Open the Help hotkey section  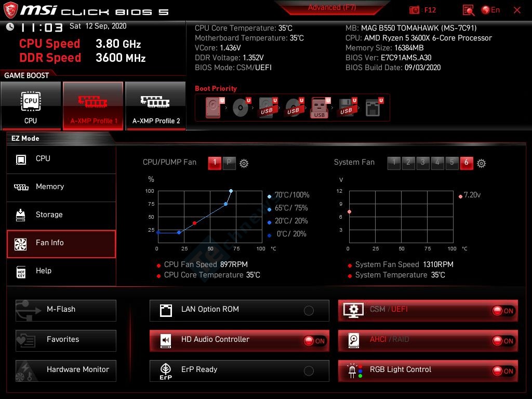(61, 271)
